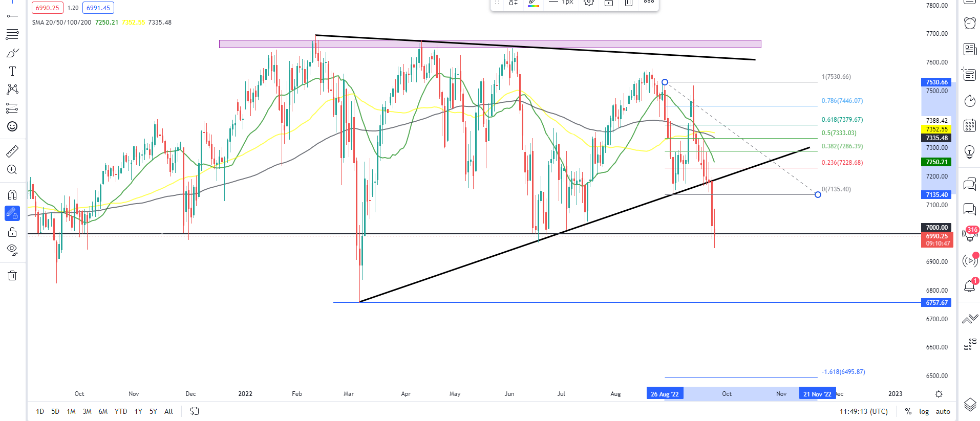
Task: Set the time range to 3M
Action: click(87, 411)
